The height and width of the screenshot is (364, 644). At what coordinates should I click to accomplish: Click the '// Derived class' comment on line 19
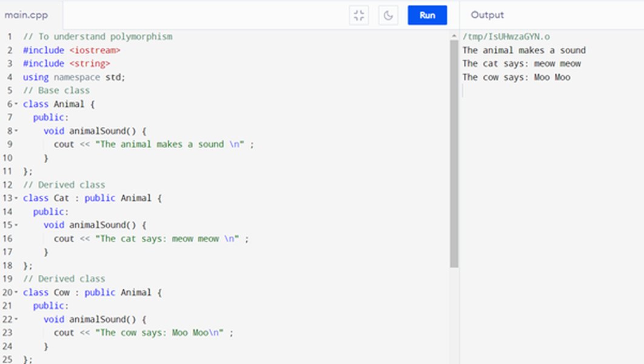tap(64, 278)
